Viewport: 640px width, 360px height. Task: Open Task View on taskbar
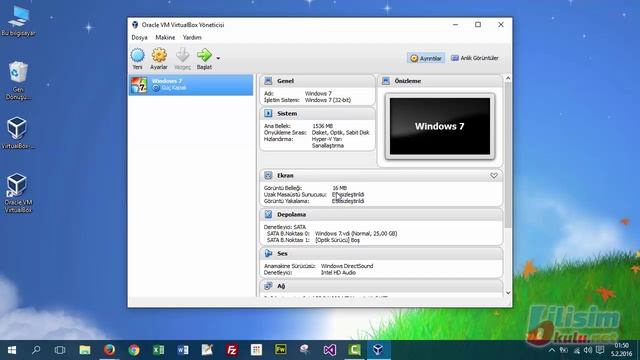[60, 350]
